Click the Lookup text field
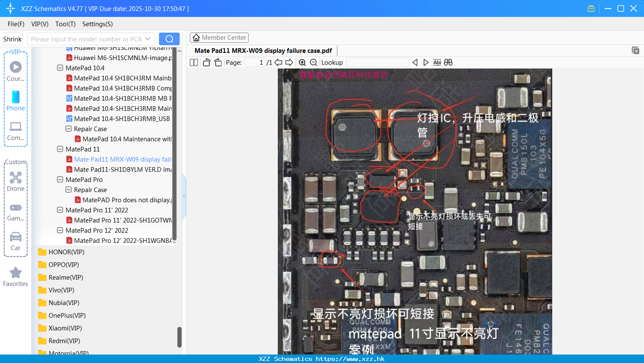This screenshot has height=363, width=644. 377,62
